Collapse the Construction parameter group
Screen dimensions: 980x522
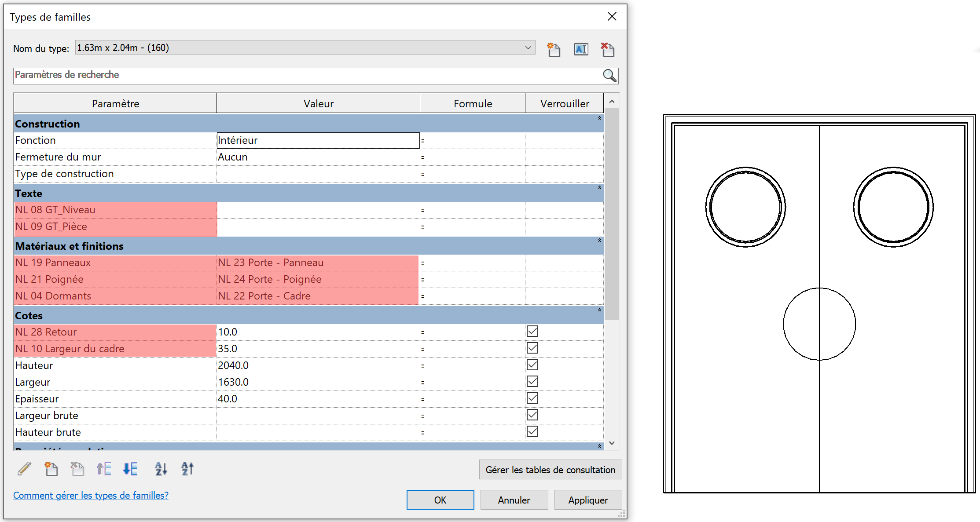tap(599, 119)
